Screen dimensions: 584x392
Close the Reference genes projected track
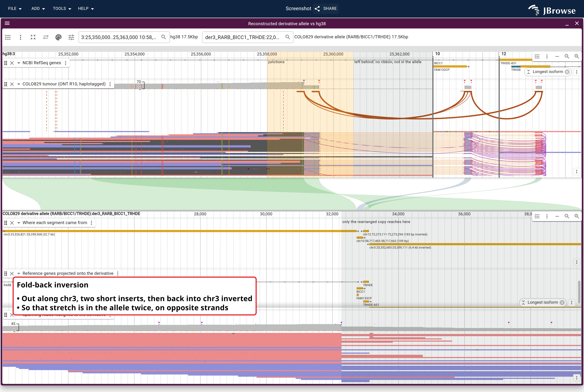tap(12, 274)
